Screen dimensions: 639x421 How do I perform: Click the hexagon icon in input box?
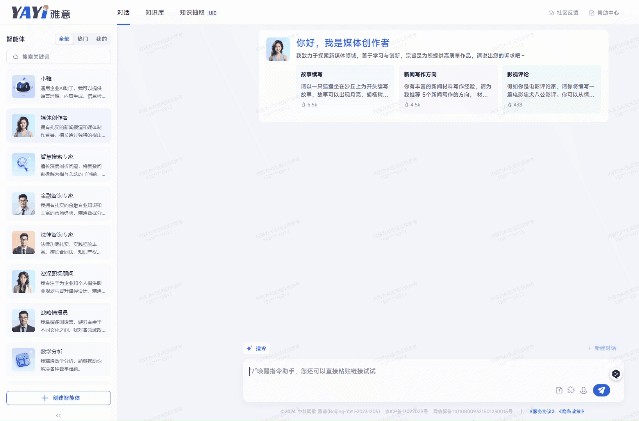point(616,372)
